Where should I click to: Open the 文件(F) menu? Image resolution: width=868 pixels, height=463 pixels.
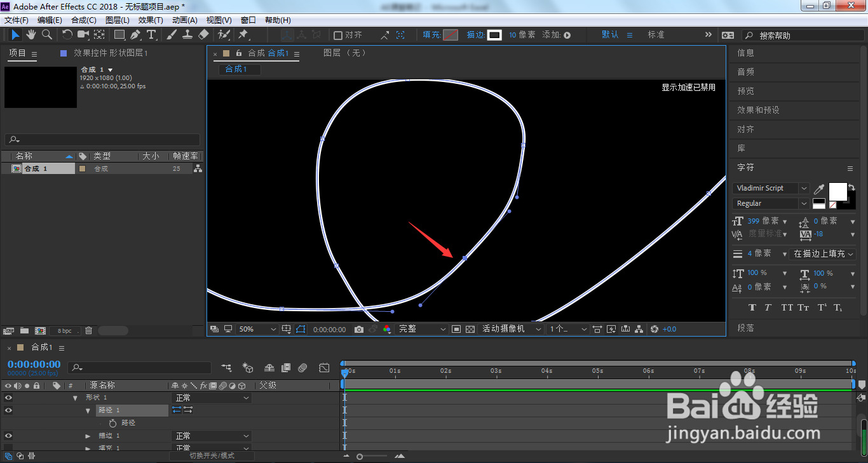[17, 20]
